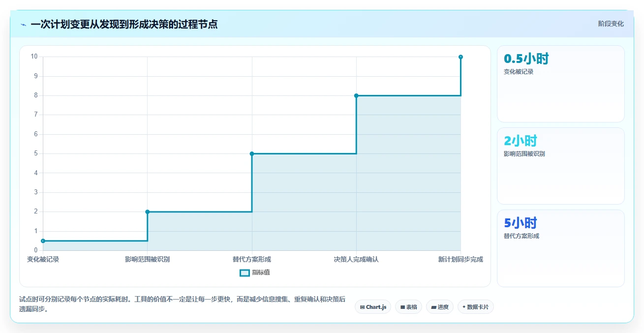Click the data point at 决策人完成确认
The height and width of the screenshot is (333, 644).
[356, 95]
